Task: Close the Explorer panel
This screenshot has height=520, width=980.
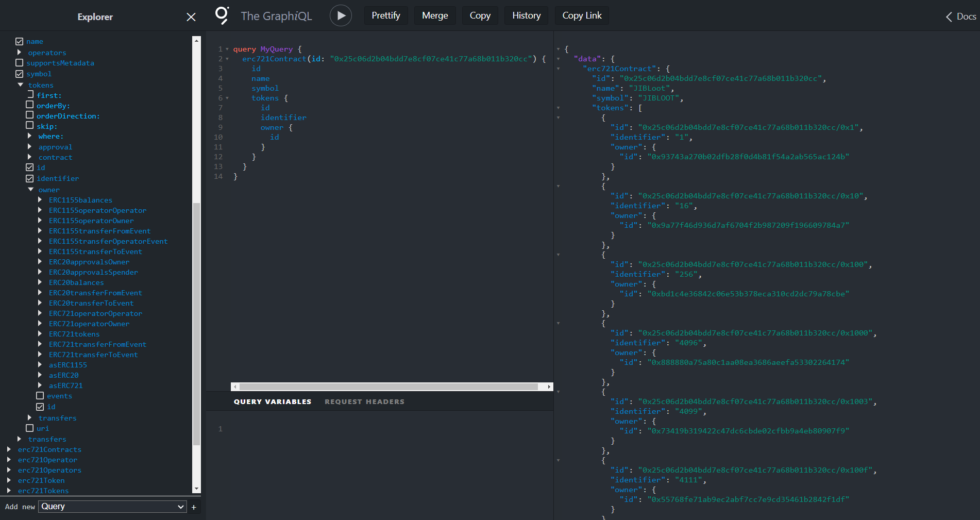Action: click(191, 17)
